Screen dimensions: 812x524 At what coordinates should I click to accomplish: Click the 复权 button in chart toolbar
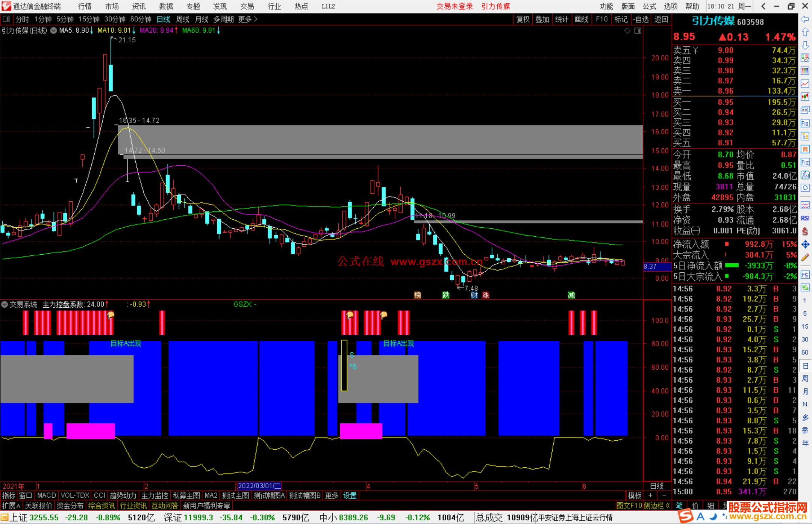[x=523, y=19]
